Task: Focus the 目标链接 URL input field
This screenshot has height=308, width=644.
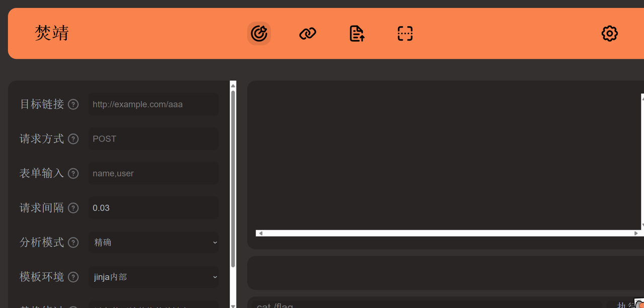Action: (153, 105)
